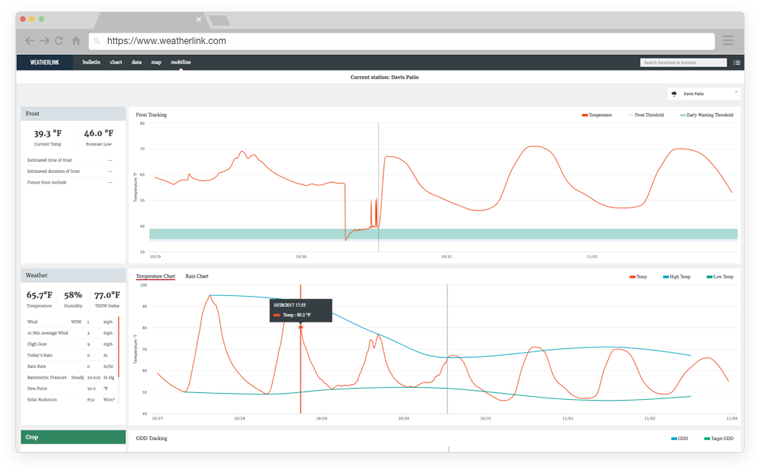This screenshot has height=472, width=760.
Task: Open the chart page
Action: point(116,63)
